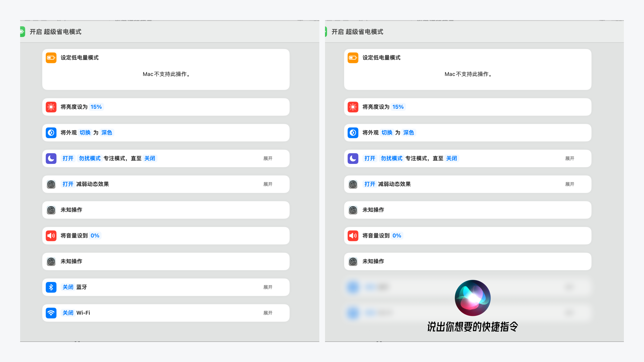
Task: Expand the right 减弱动态效果 action with 展开
Action: (570, 184)
